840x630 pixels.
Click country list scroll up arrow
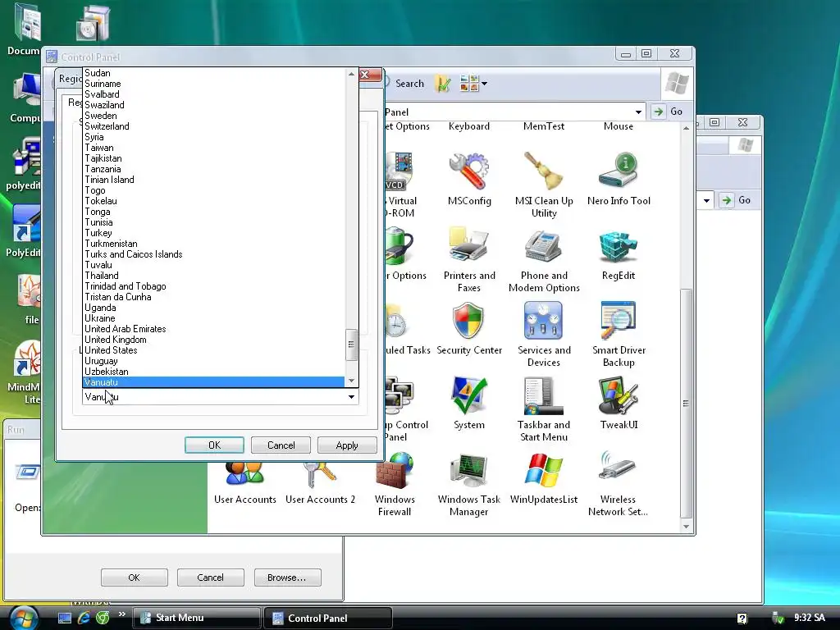(351, 73)
